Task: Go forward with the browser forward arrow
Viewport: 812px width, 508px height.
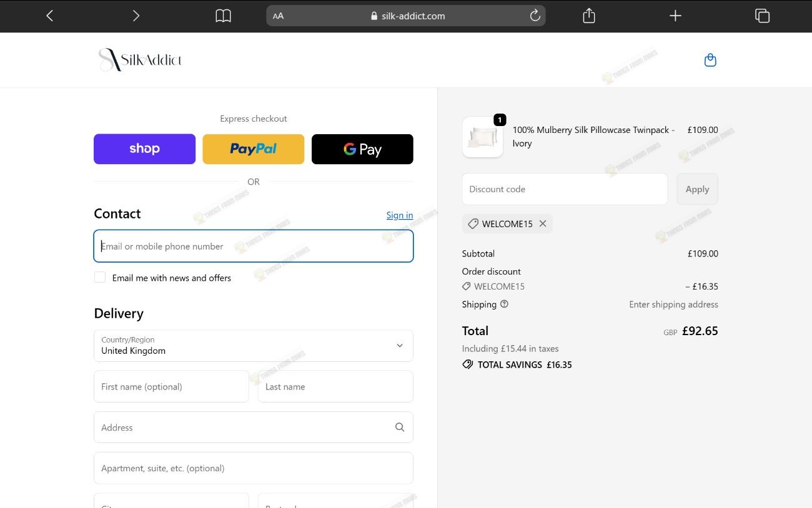Action: (x=136, y=16)
